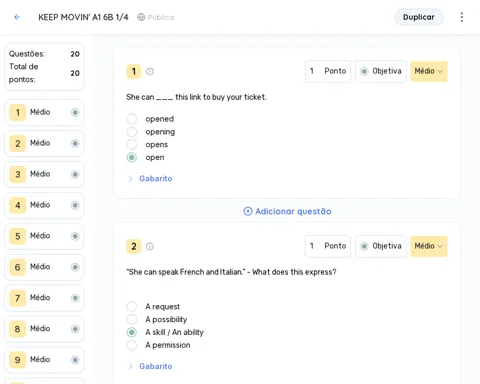This screenshot has width=480, height=384.
Task: Click the globe icon next to Pública
Action: [x=141, y=17]
